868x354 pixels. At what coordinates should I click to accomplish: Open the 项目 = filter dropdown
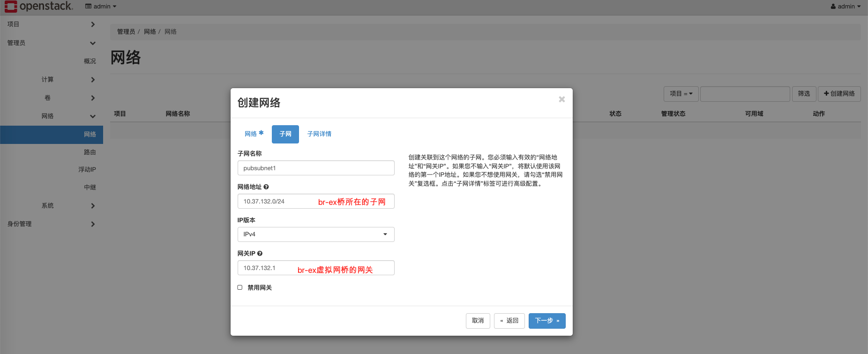coord(681,94)
